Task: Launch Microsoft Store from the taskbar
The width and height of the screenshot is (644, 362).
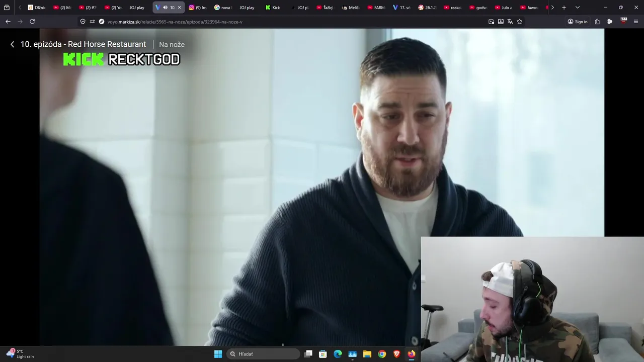Action: [x=323, y=354]
